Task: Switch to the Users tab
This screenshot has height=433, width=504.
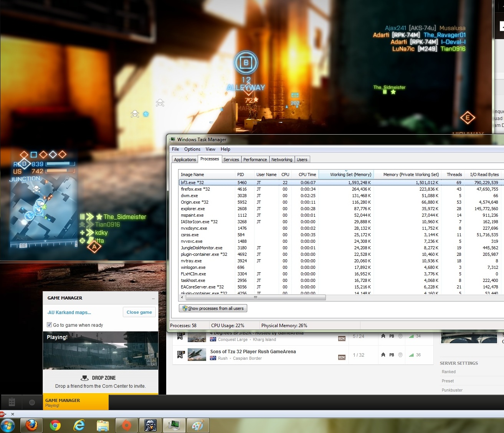Action: click(302, 160)
